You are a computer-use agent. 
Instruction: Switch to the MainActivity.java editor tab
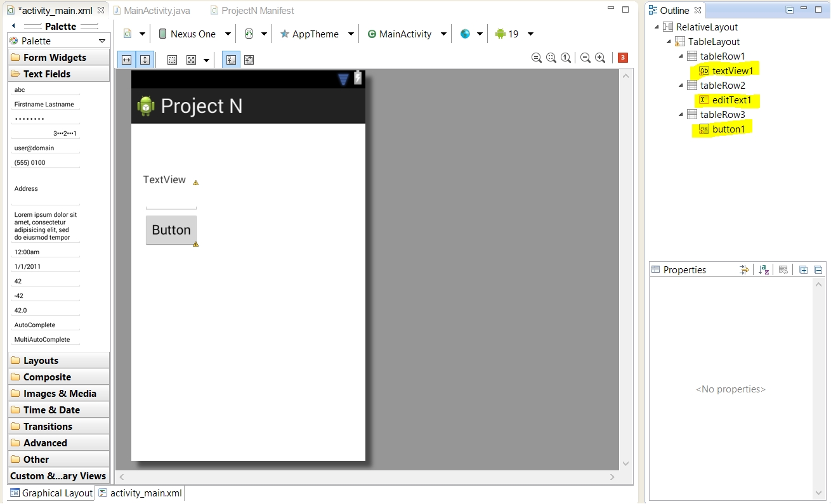(152, 11)
